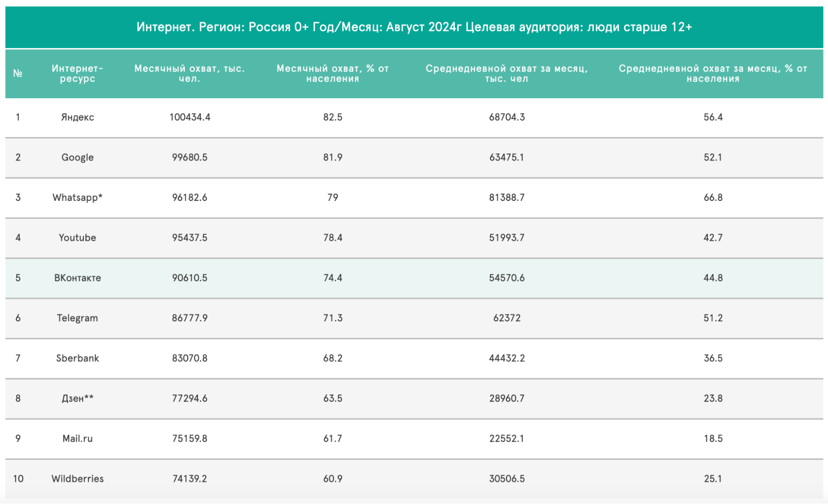Select the Яндекс resource name
The height and width of the screenshot is (504, 828).
[77, 117]
